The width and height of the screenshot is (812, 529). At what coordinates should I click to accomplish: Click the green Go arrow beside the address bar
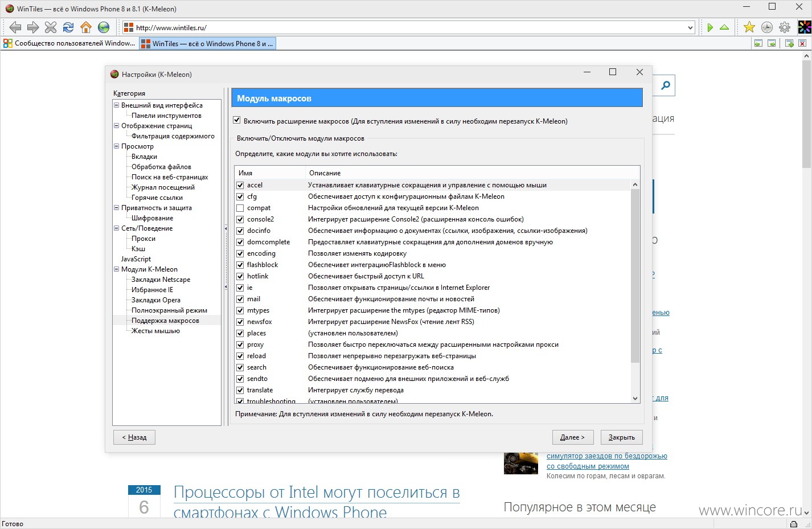tap(710, 27)
